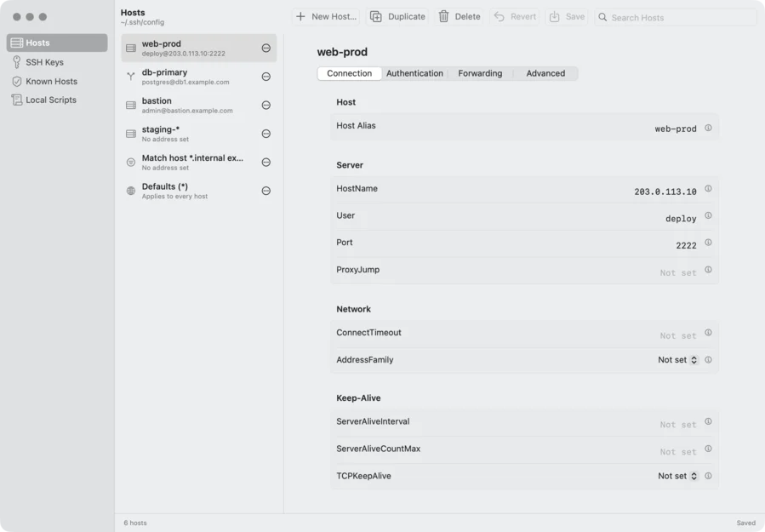Select the db-primary host row
This screenshot has height=532, width=765.
click(198, 77)
